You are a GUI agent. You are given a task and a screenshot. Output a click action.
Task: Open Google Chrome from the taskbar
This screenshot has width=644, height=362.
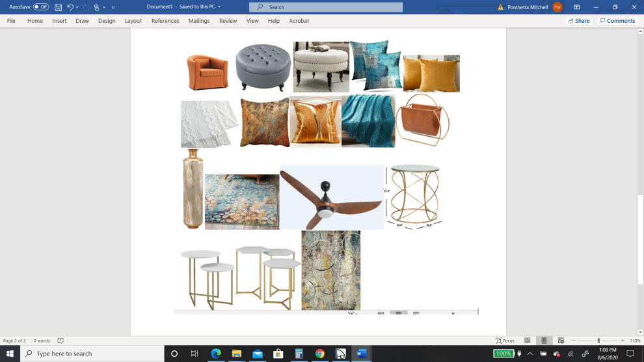pyautogui.click(x=319, y=354)
